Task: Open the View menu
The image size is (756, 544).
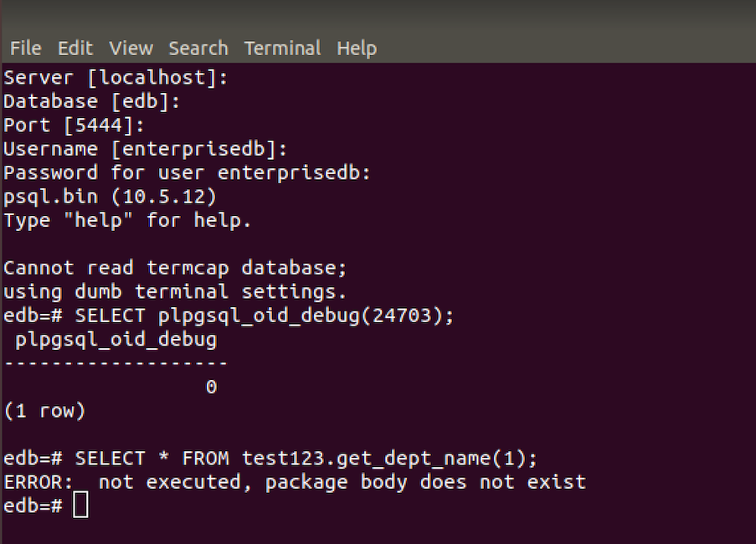Action: click(131, 49)
